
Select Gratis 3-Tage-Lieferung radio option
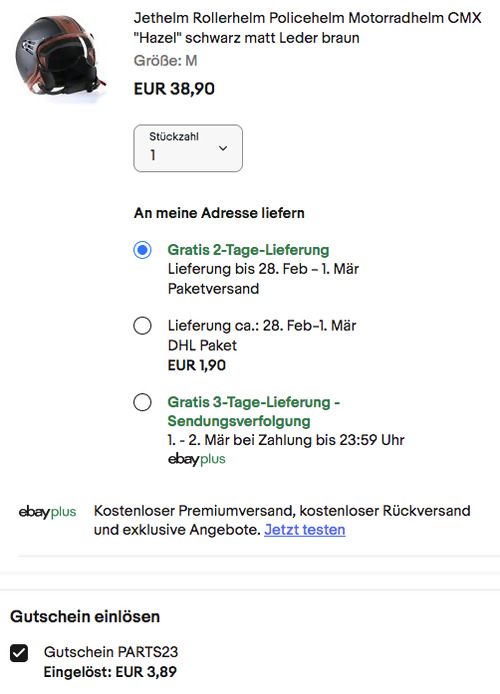point(142,402)
